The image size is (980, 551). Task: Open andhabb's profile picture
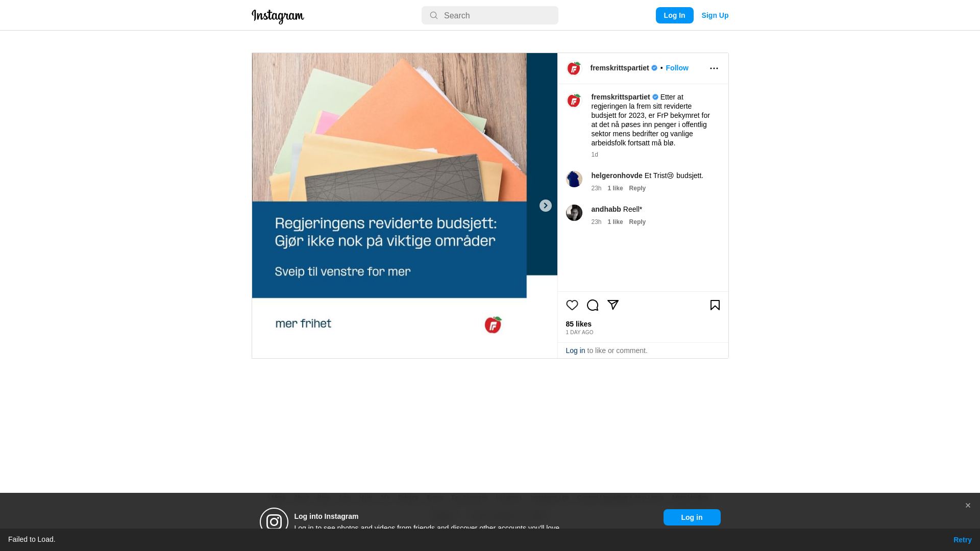pos(574,213)
